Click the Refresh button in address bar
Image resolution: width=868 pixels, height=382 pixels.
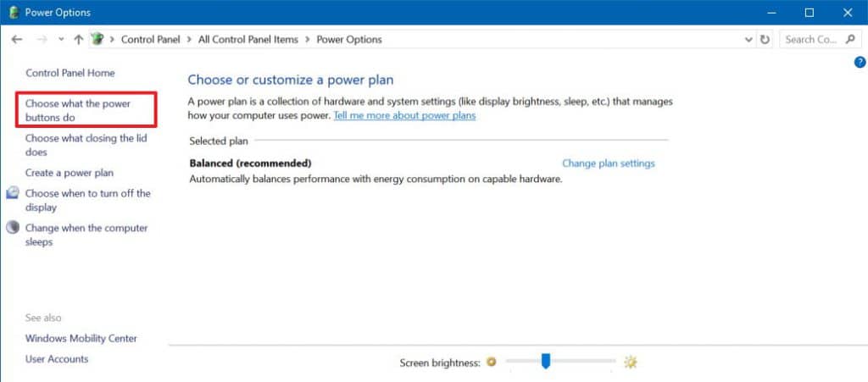765,40
